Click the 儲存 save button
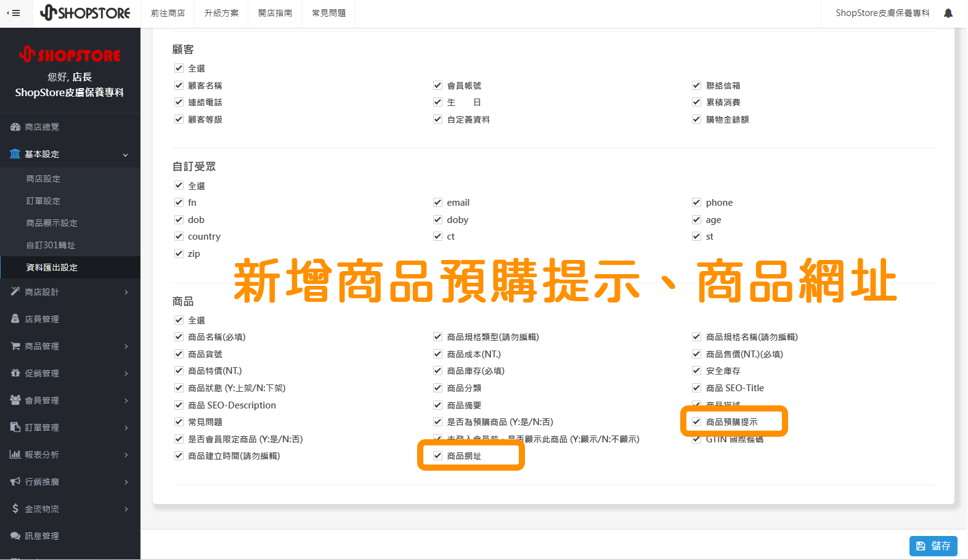 pos(933,546)
